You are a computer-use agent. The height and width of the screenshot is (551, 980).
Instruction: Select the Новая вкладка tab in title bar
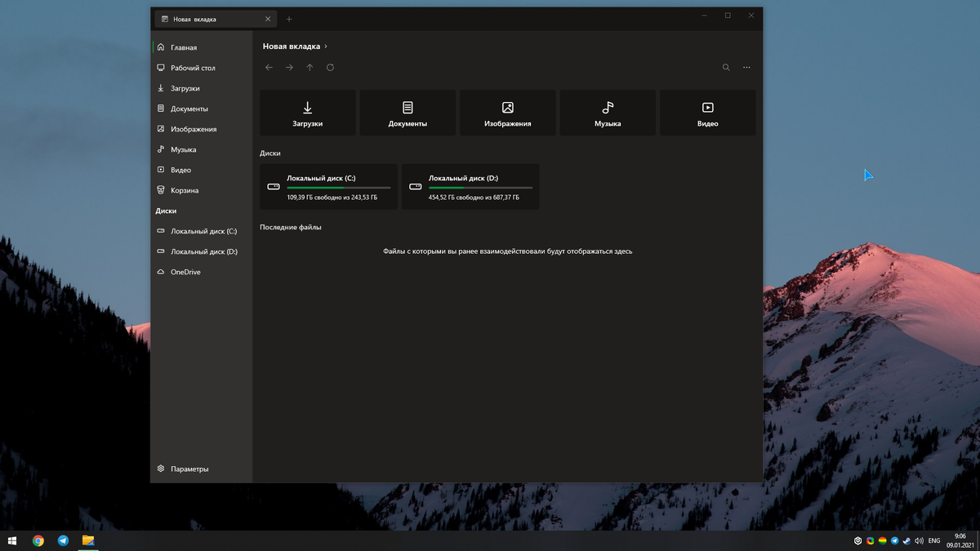click(x=216, y=19)
